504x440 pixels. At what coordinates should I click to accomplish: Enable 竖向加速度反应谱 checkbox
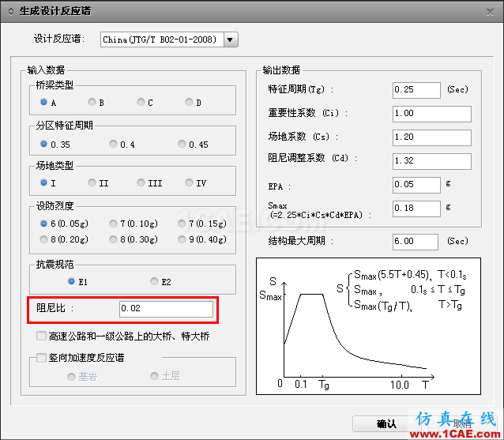click(x=41, y=358)
